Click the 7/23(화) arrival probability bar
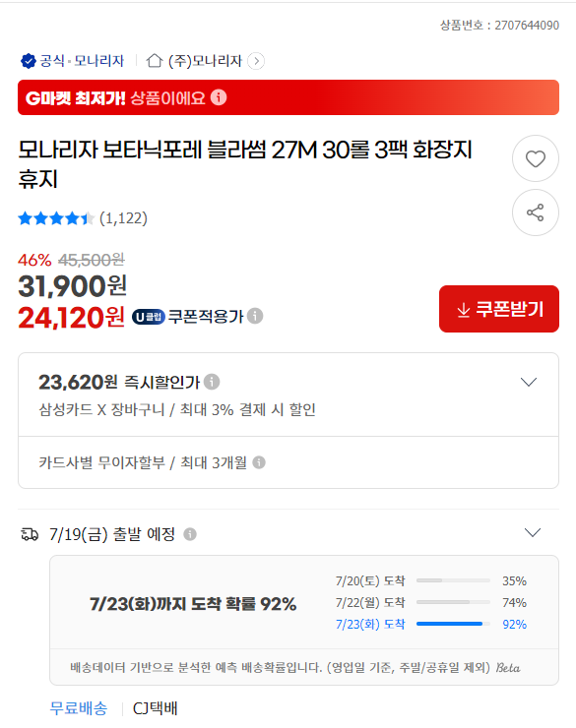 click(x=453, y=624)
